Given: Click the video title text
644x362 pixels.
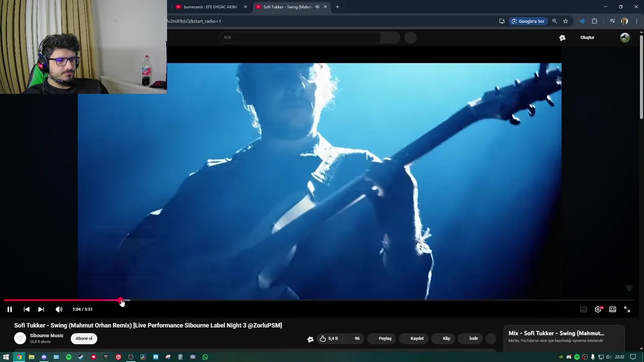Looking at the screenshot, I should pyautogui.click(x=148, y=325).
